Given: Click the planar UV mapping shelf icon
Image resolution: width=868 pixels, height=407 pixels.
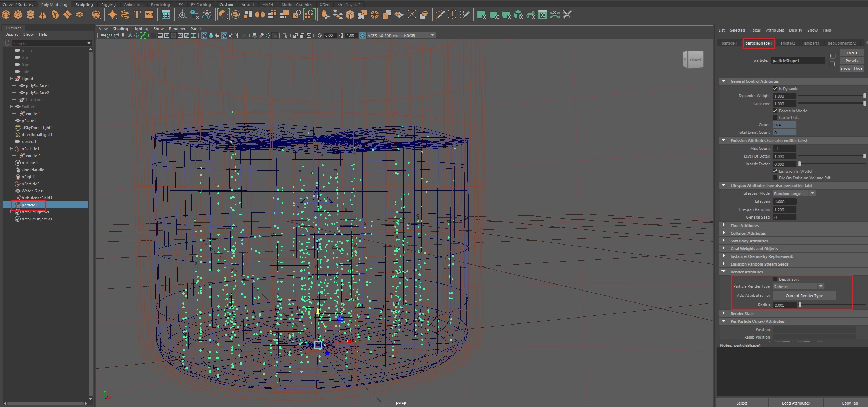Looking at the screenshot, I should [x=482, y=14].
